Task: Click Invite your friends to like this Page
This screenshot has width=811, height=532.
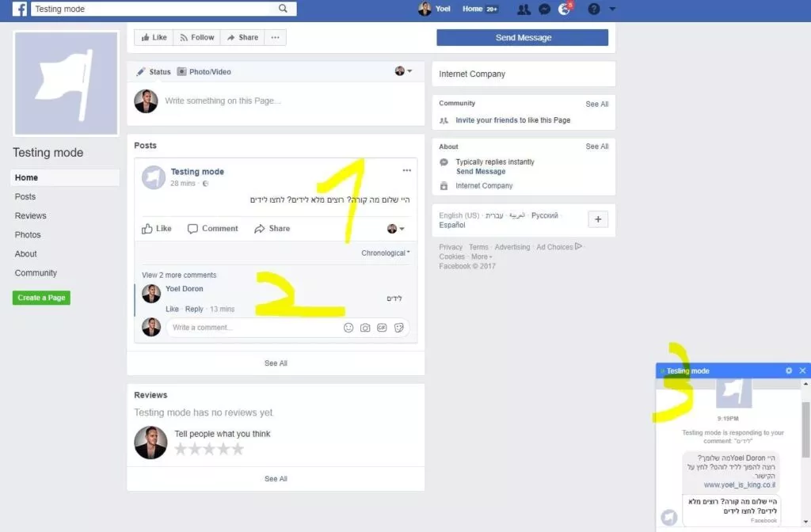Action: 512,120
